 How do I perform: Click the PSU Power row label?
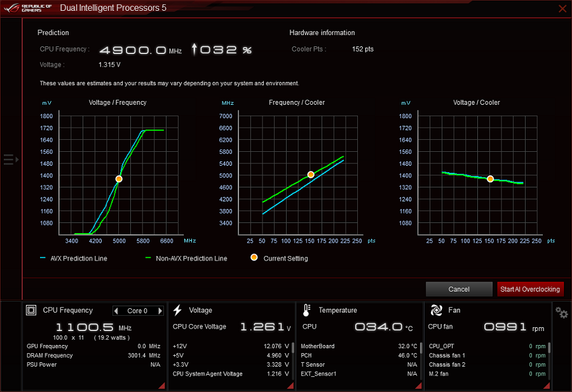pos(41,364)
